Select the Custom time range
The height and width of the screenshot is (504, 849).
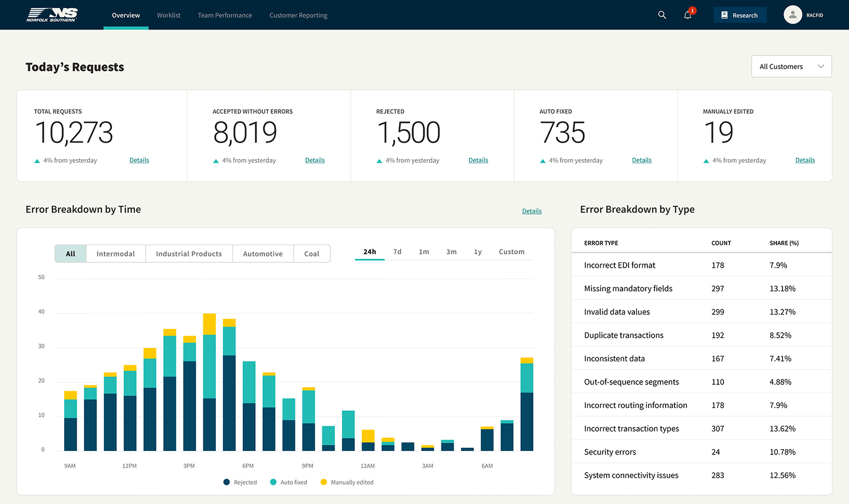pyautogui.click(x=511, y=252)
